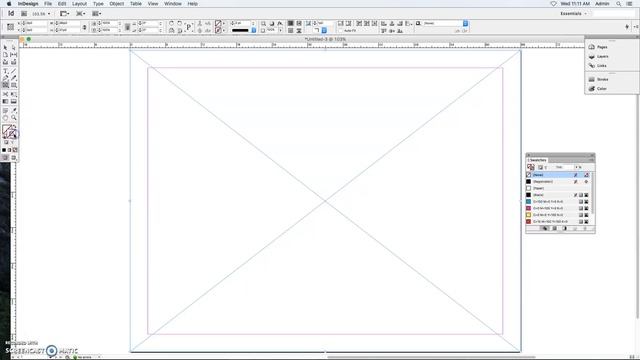Click the fill and stroke box in toolbox
Screen dimensions: 640x360
(9, 131)
